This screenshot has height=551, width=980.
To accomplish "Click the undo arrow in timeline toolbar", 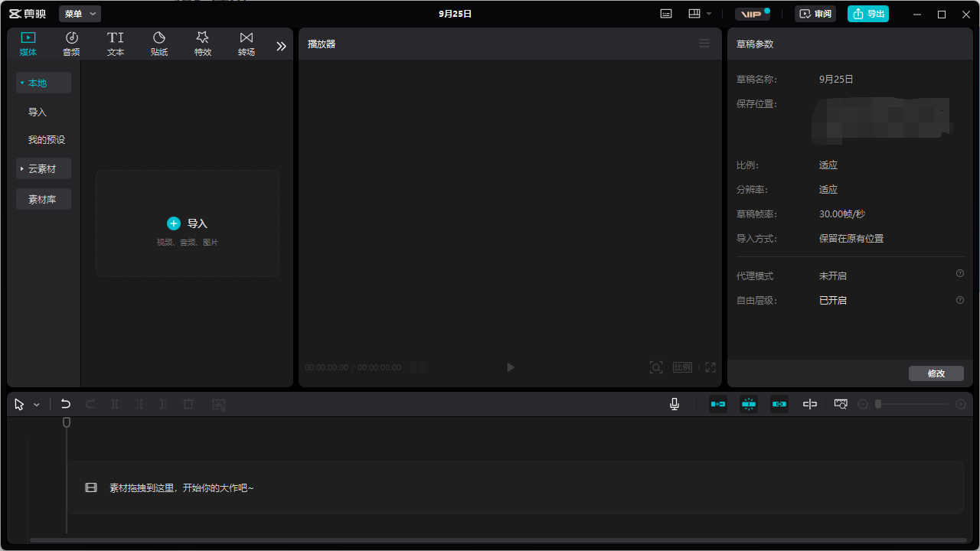I will [66, 404].
